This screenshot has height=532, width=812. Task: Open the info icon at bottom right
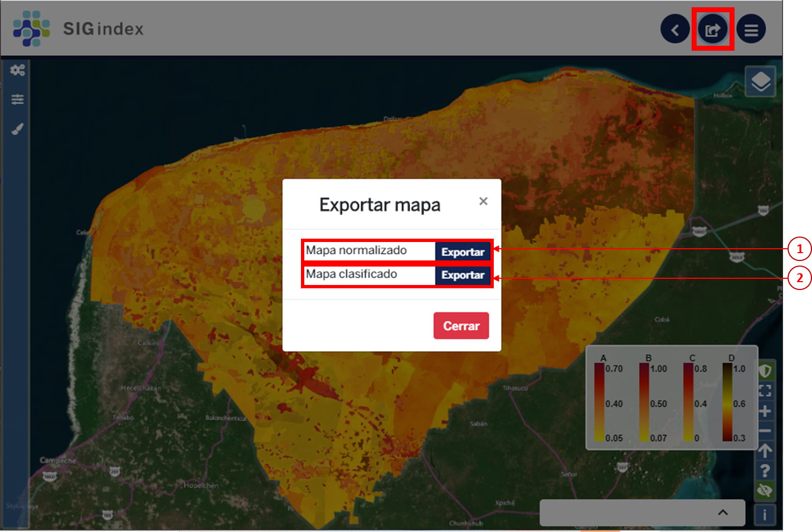(x=765, y=515)
